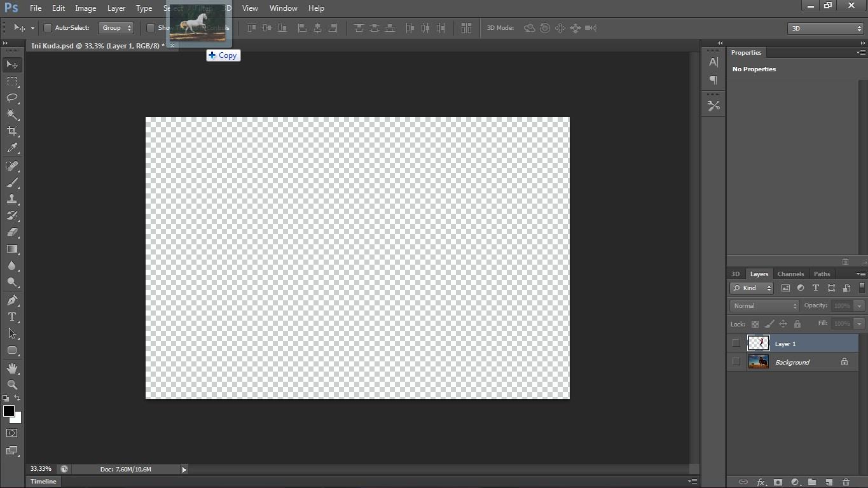Toggle the Show Transform Controls checkbox
The width and height of the screenshot is (868, 488).
click(151, 28)
